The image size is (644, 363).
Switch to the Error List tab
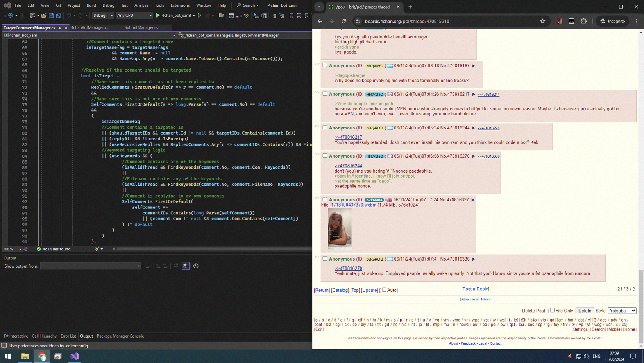pos(68,336)
